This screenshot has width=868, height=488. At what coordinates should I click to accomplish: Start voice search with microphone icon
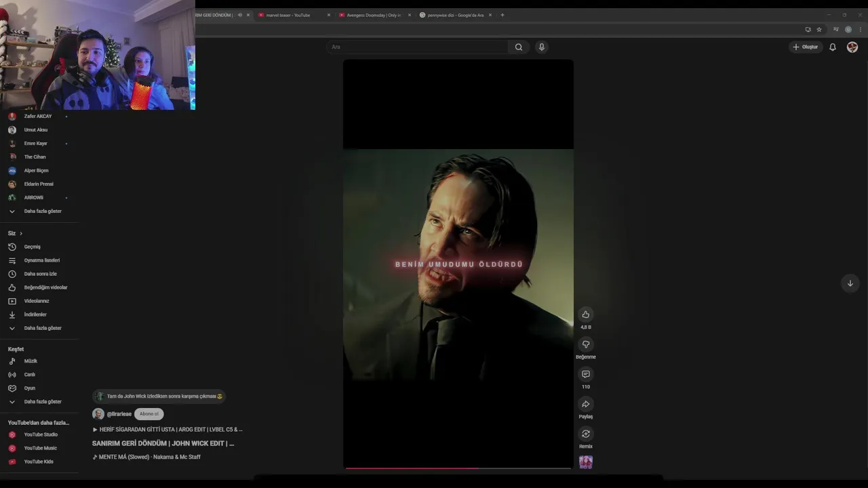point(541,47)
